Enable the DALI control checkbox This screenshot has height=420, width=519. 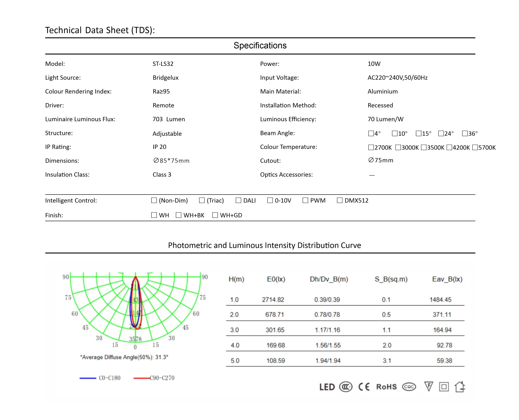point(238,200)
